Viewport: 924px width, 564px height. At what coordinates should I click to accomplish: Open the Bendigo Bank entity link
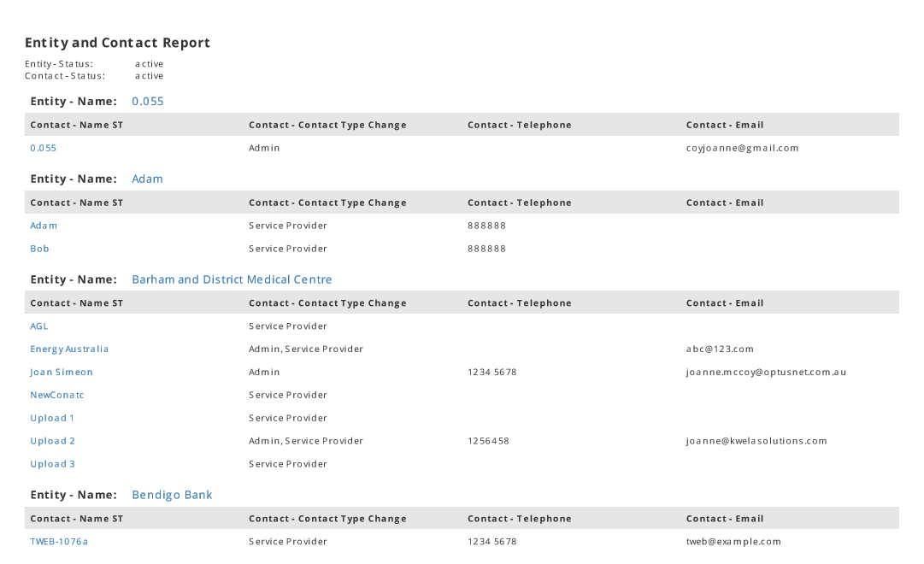tap(172, 496)
